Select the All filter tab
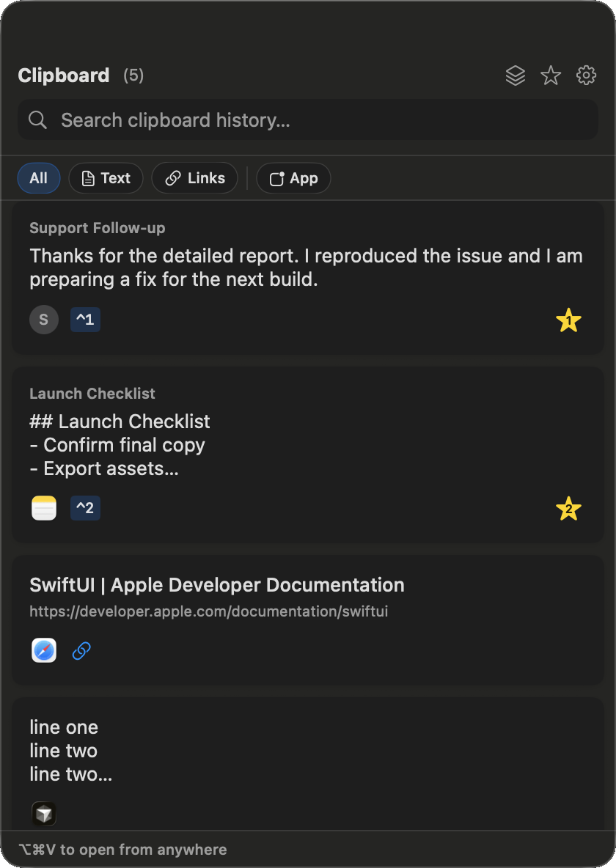 pyautogui.click(x=39, y=178)
